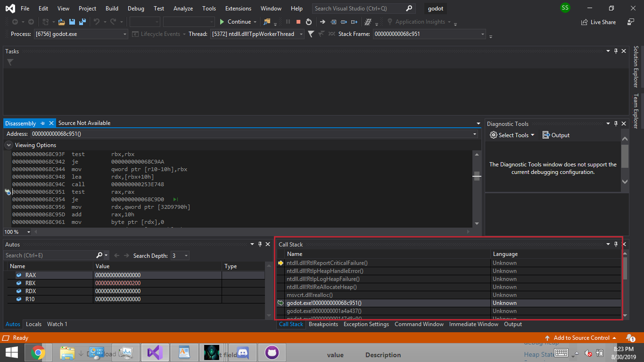Pin the Autos panel
644x362 pixels.
tap(260, 244)
